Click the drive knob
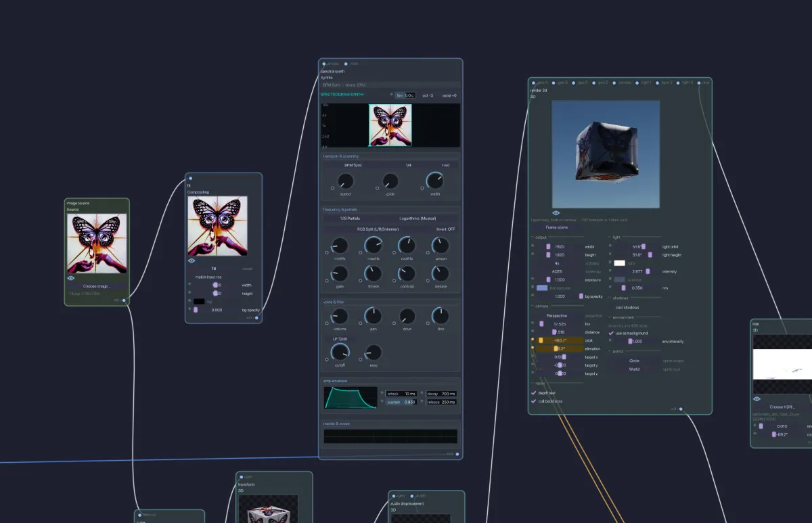 tap(407, 316)
